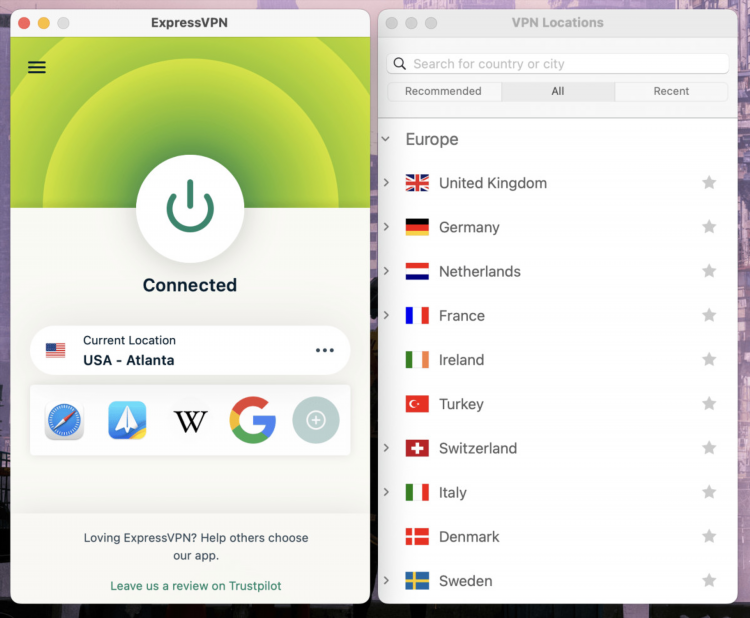Favorite Denmark with its star
Viewport: 750px width, 618px height.
click(x=709, y=536)
